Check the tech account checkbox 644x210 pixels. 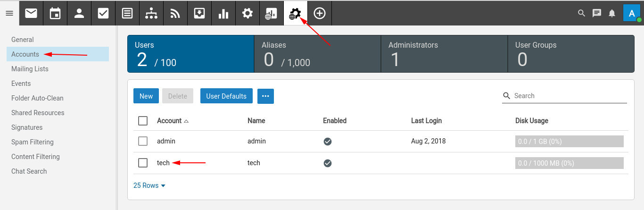143,163
